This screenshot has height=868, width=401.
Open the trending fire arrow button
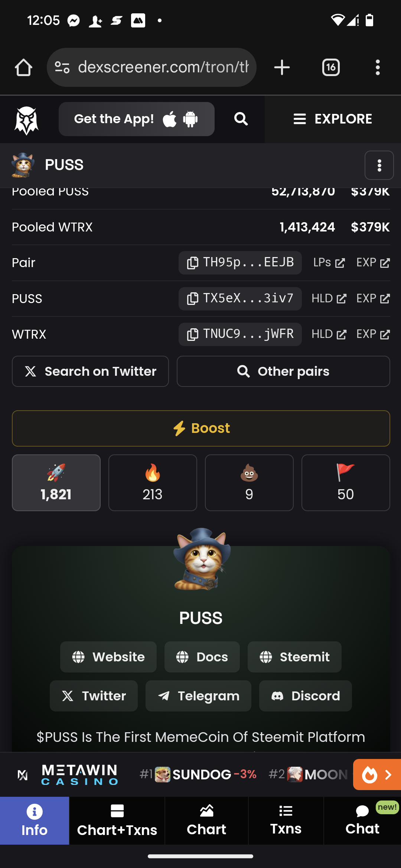(377, 775)
